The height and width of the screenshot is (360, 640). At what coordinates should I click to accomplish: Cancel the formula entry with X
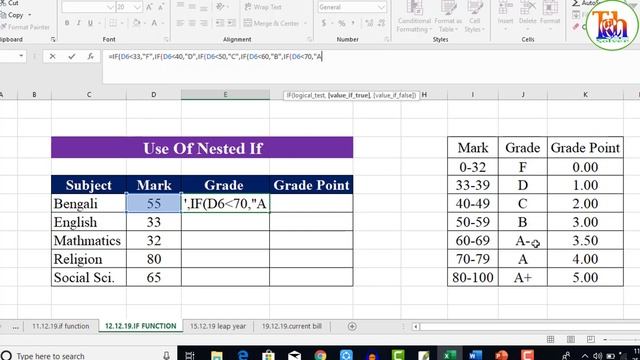52,56
